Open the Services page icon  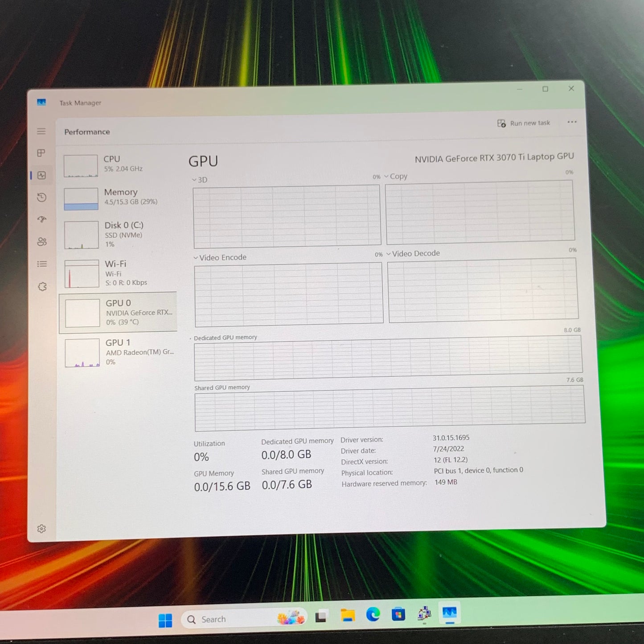42,287
